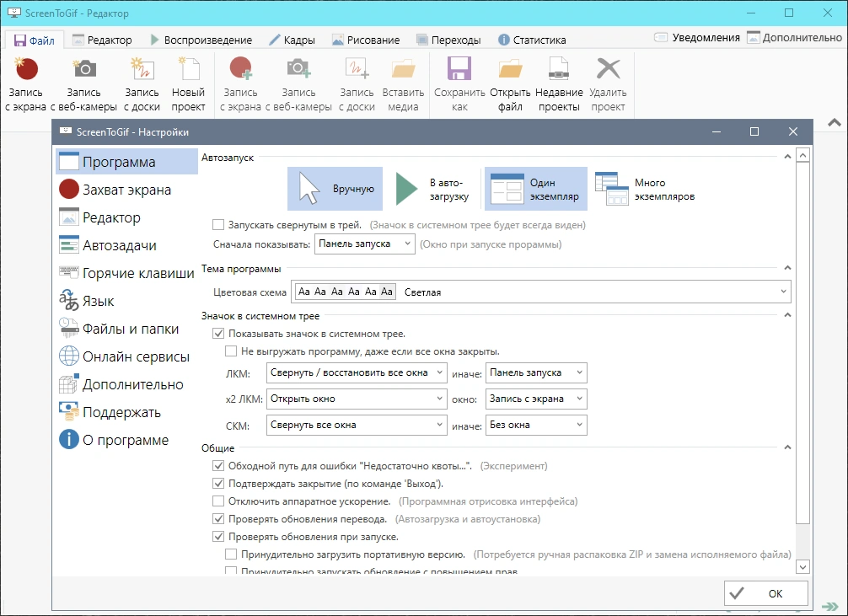Switch to Файл ribbon tab
This screenshot has width=848, height=616.
pos(34,40)
